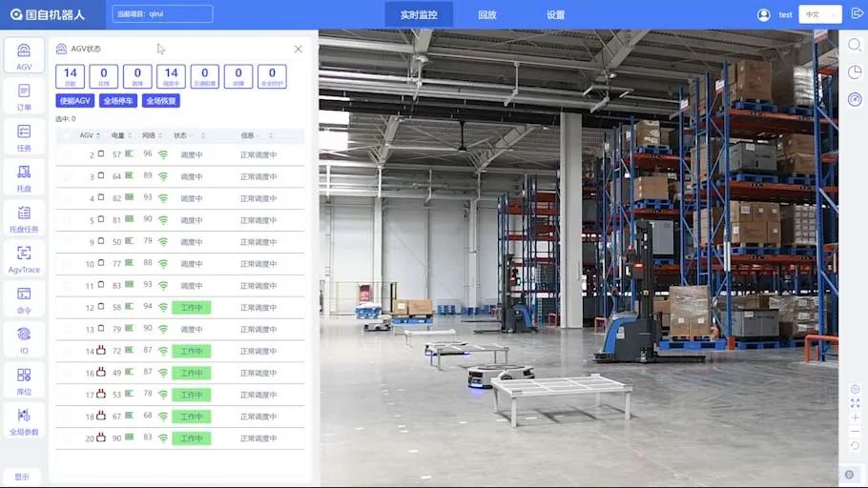Click the search magnifier icon on right toolbar

pos(855,45)
